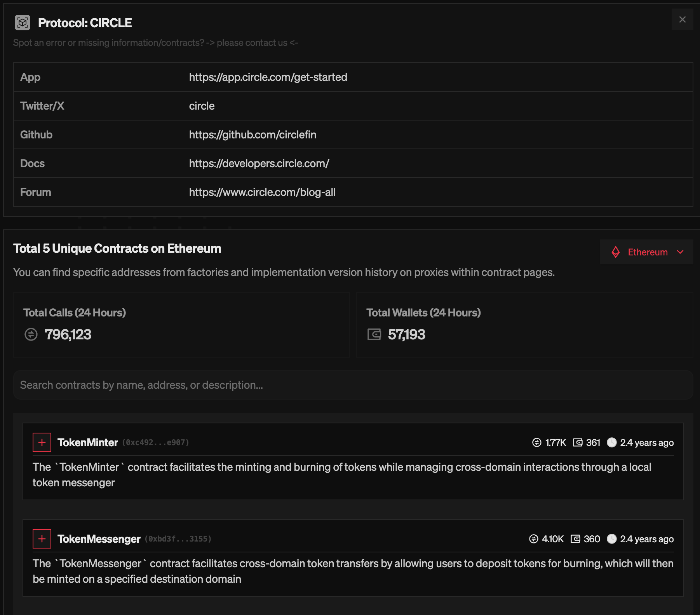The image size is (700, 615).
Task: Open the app.circle.com get-started link
Action: pyautogui.click(x=268, y=77)
